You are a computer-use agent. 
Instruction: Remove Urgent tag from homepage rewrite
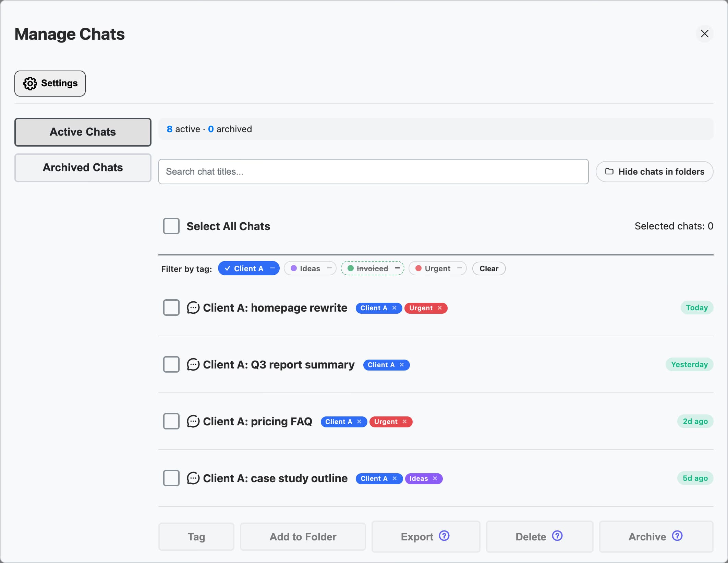click(440, 308)
